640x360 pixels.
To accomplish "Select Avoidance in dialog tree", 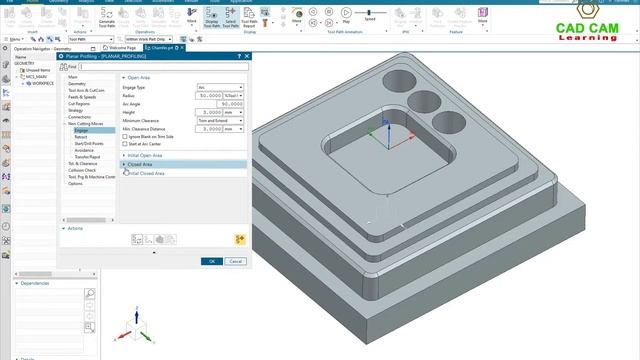I will click(84, 150).
